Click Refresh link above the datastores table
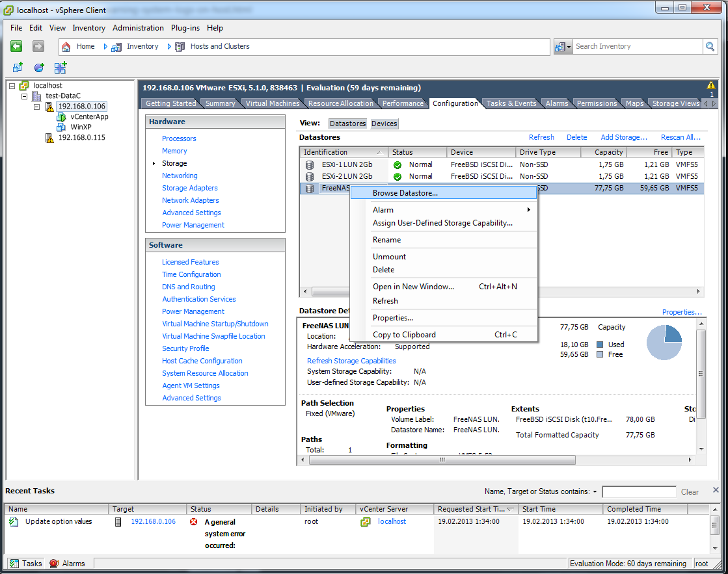Screen dimensions: 728x574 (x=541, y=137)
